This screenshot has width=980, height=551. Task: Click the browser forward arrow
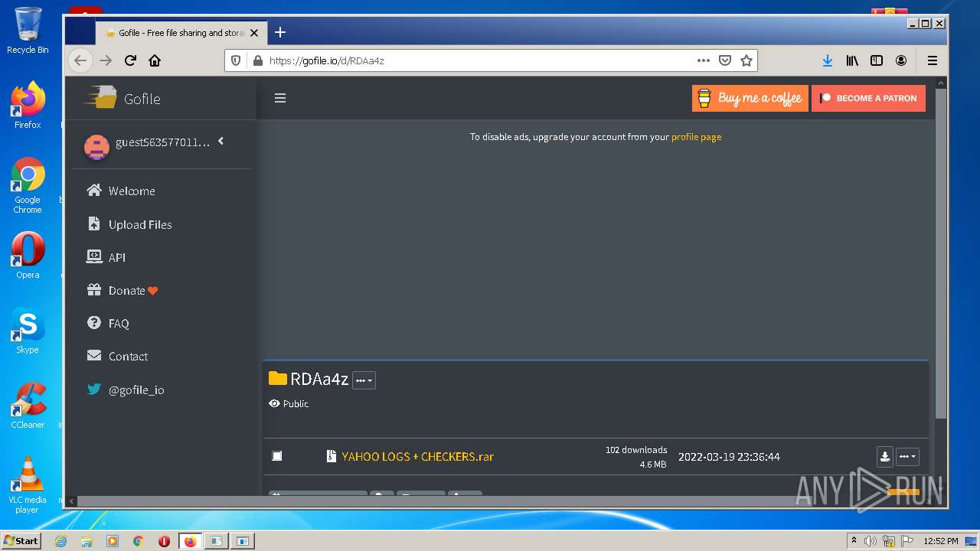(106, 60)
